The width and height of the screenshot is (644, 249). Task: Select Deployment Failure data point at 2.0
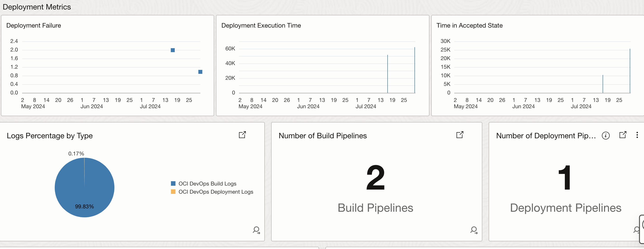coord(173,50)
